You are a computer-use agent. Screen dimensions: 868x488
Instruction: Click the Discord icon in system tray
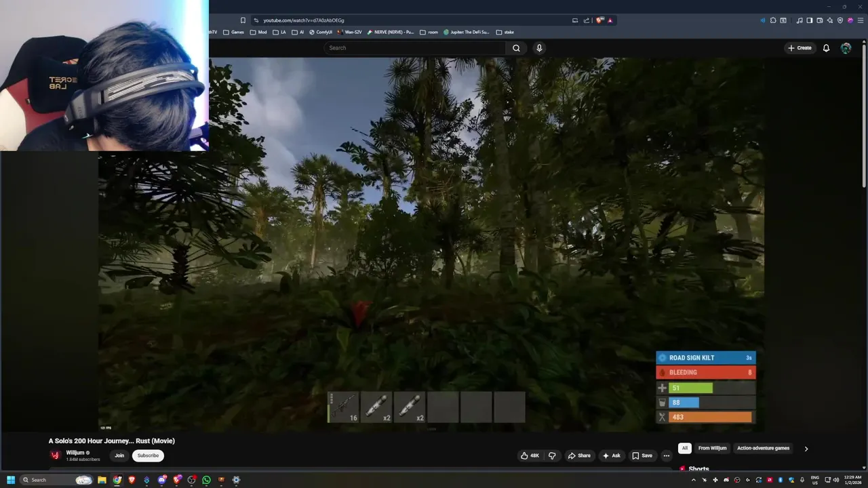pyautogui.click(x=726, y=480)
